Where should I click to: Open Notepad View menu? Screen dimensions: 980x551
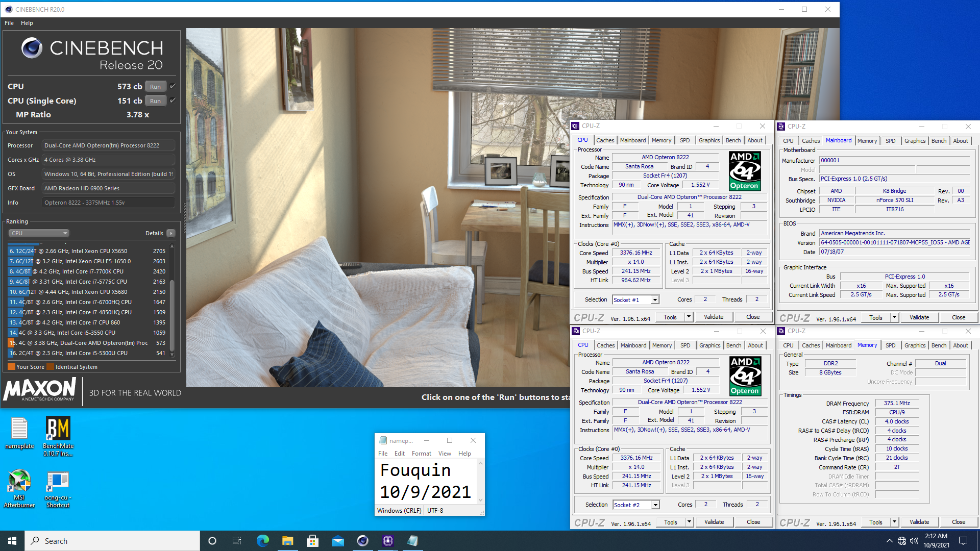pos(445,454)
